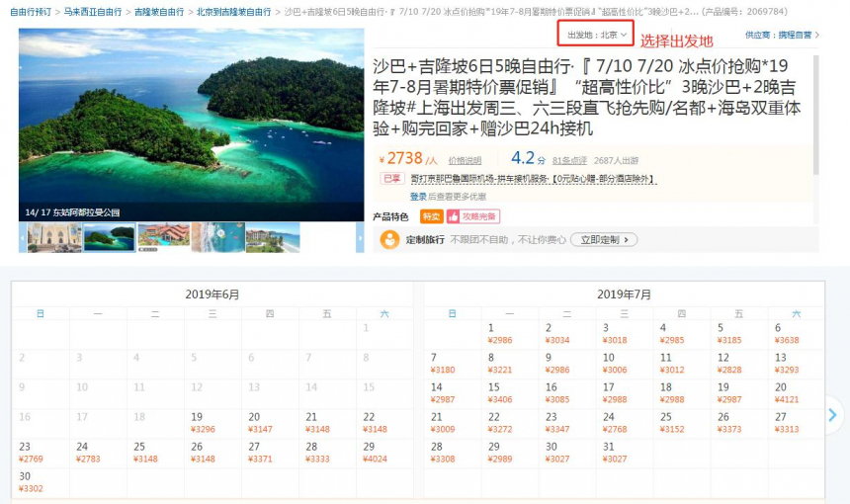Select July 21 priced ¥3009

coord(453,423)
